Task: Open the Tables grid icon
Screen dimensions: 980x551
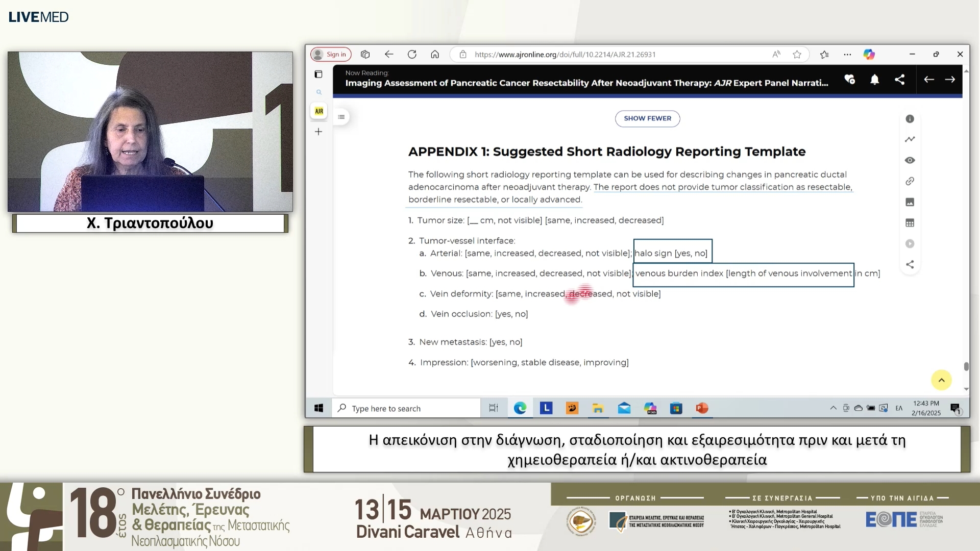Action: point(910,223)
